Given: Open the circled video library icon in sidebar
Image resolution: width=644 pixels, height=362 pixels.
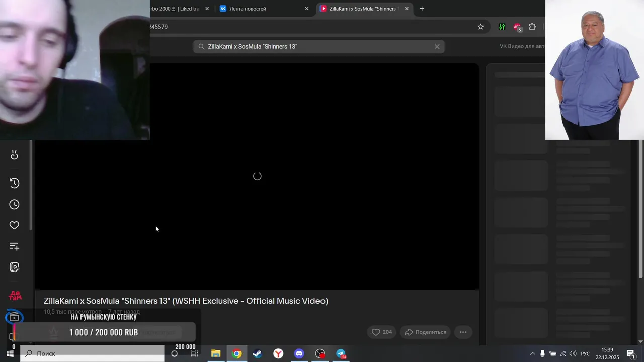Looking at the screenshot, I should coord(14,317).
